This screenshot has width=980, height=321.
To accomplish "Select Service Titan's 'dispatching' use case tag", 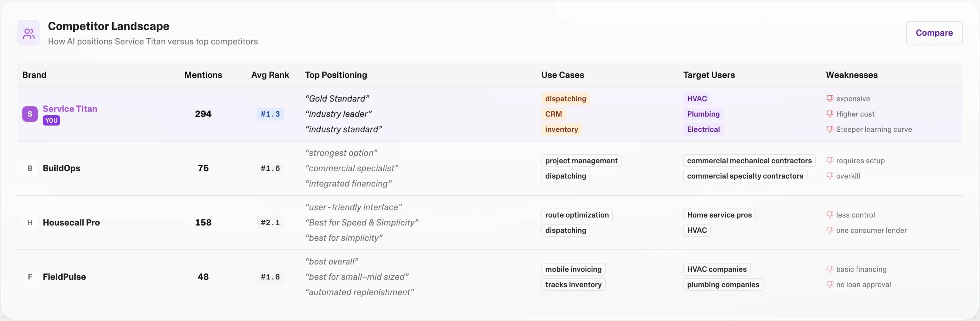I will [x=565, y=99].
